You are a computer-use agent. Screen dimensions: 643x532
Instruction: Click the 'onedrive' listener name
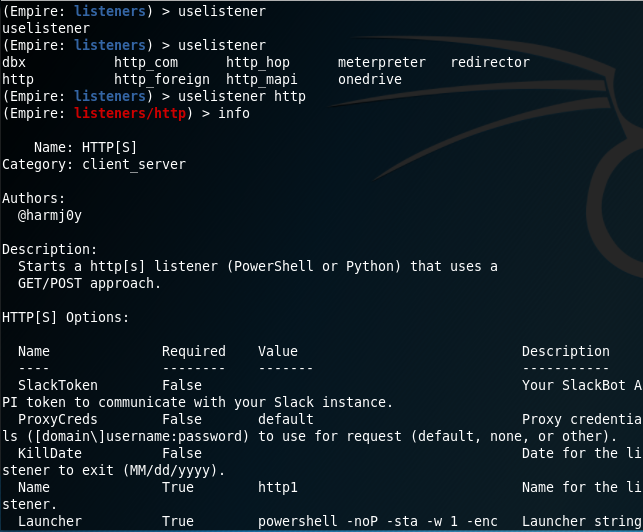point(370,79)
